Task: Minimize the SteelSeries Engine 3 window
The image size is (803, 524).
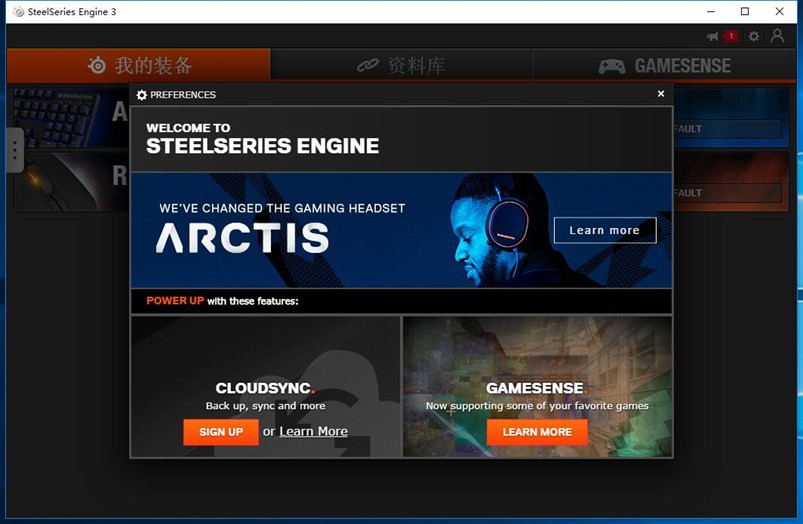Action: [711, 11]
